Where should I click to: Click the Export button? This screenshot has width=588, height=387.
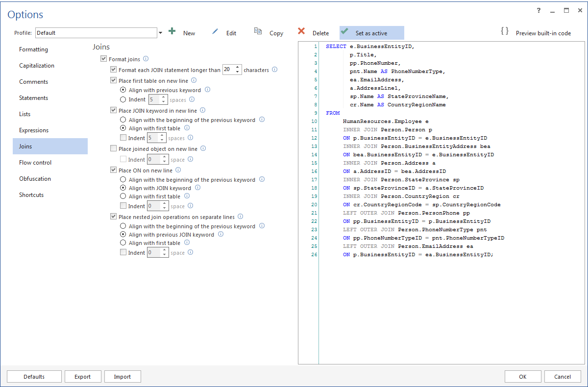[x=83, y=376]
